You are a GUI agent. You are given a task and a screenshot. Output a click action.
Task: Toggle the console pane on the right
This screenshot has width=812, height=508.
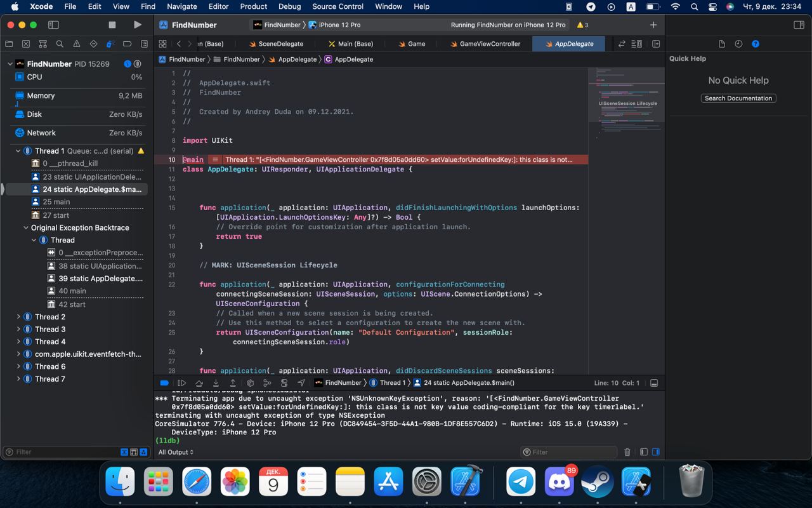point(656,452)
